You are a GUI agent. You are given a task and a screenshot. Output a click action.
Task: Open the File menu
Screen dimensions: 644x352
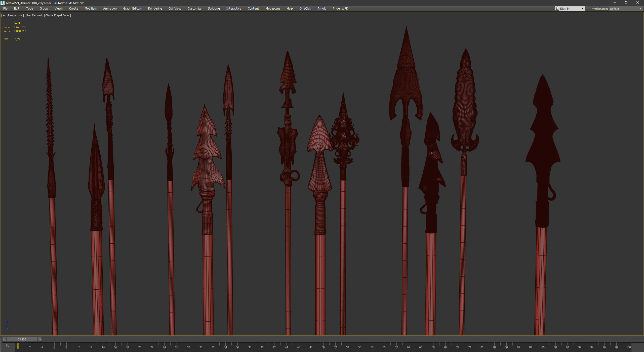(x=5, y=9)
